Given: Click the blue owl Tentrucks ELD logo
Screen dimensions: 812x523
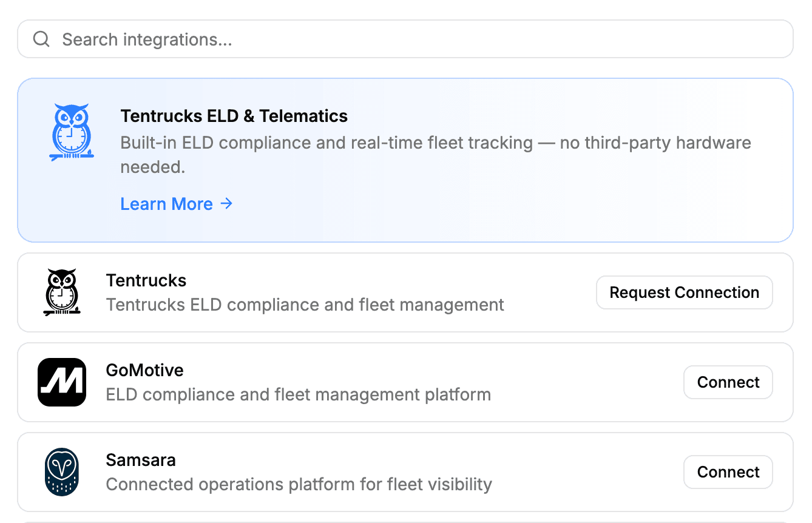Looking at the screenshot, I should click(x=72, y=132).
